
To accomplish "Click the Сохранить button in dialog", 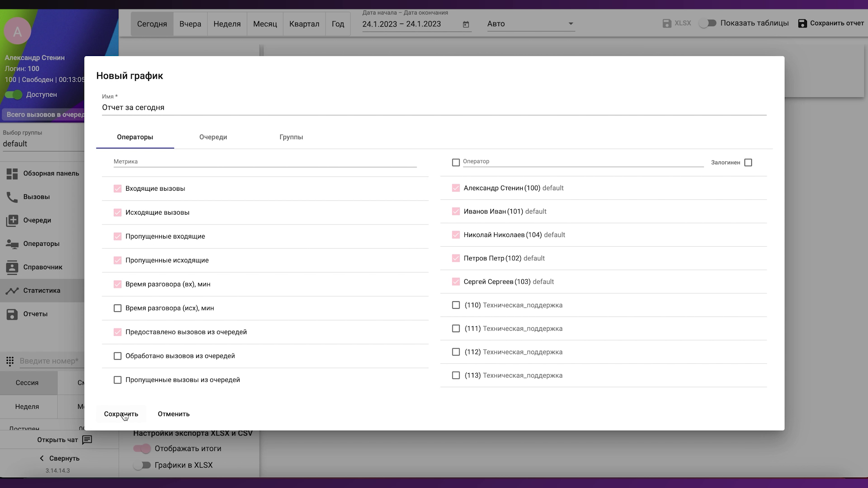I will pos(121,414).
